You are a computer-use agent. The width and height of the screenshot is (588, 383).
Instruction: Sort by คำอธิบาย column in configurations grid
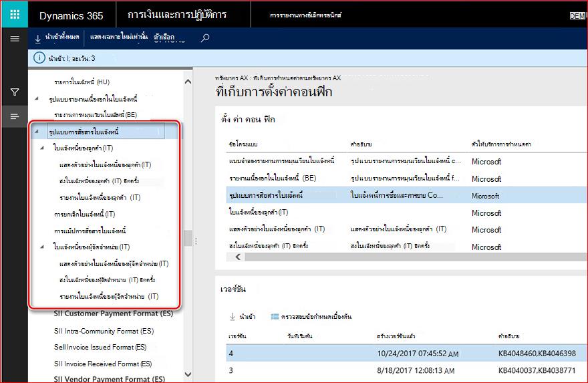coord(361,144)
